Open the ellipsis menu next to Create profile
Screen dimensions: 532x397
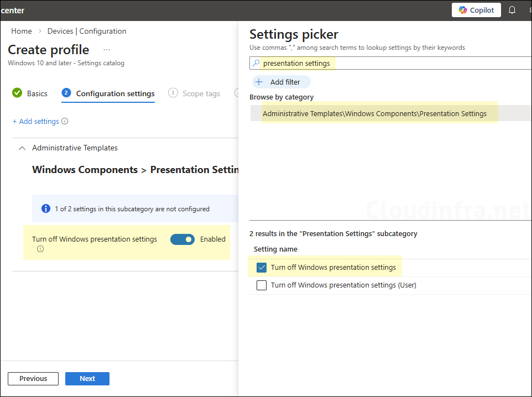pos(107,50)
